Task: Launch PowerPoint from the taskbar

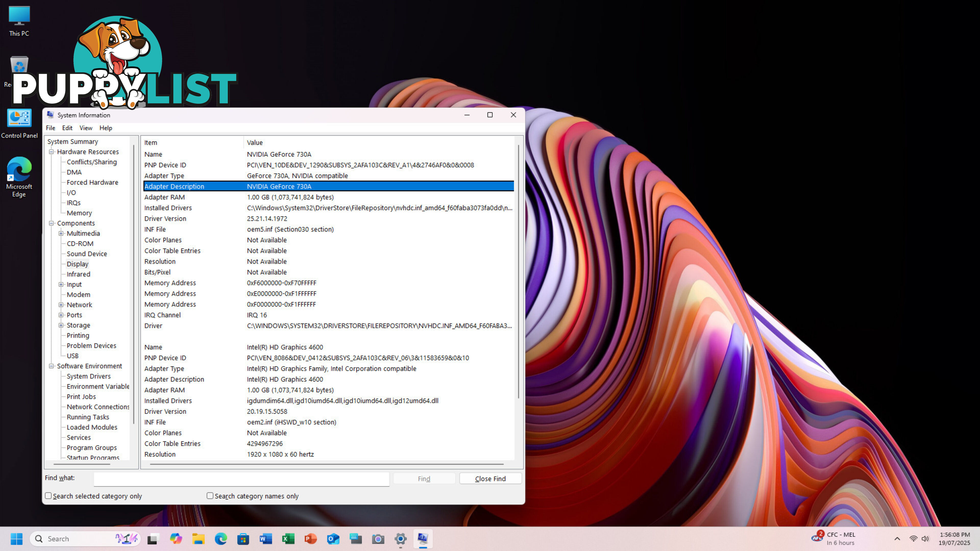Action: (x=310, y=539)
